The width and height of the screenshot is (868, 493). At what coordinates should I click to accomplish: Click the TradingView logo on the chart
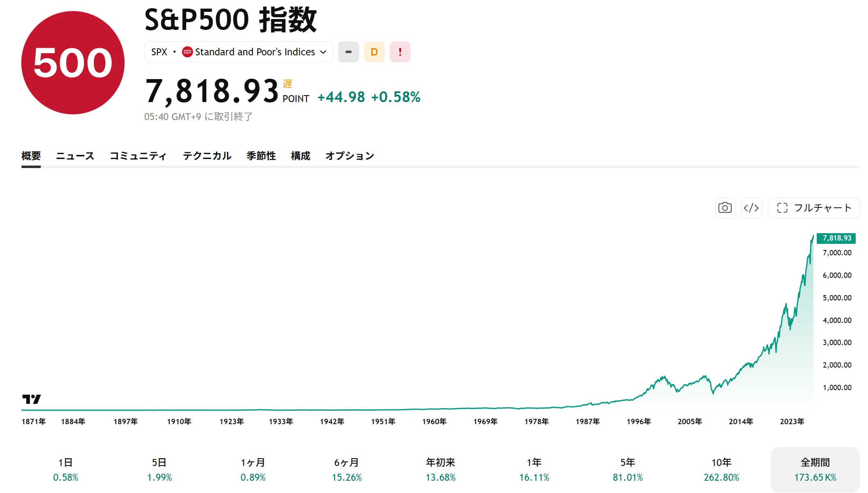click(x=32, y=399)
